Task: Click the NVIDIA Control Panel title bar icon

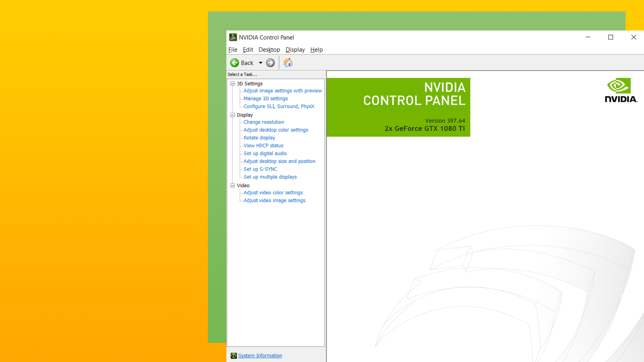Action: pyautogui.click(x=233, y=37)
